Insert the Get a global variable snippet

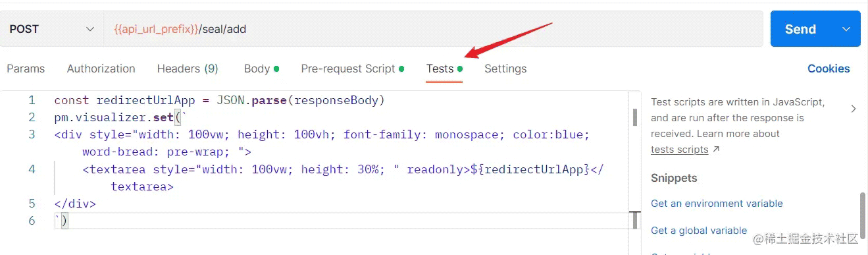699,231
